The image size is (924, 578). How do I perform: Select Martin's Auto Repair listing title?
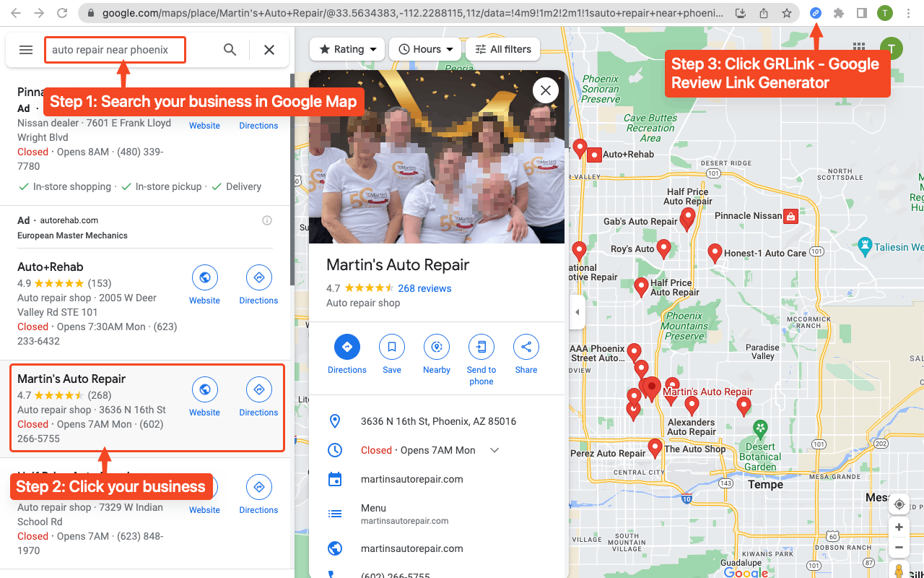click(x=71, y=379)
